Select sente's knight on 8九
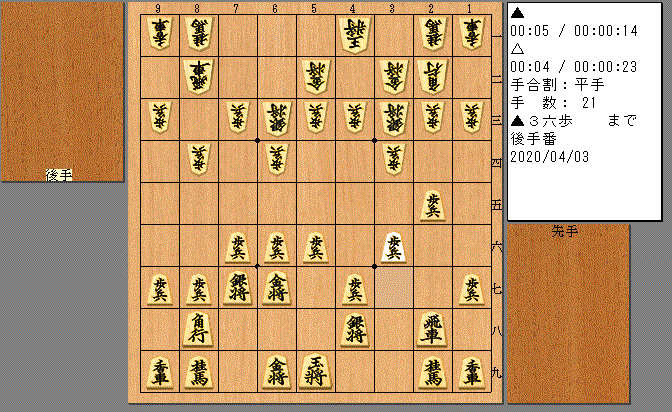The width and height of the screenshot is (672, 412). [x=199, y=373]
